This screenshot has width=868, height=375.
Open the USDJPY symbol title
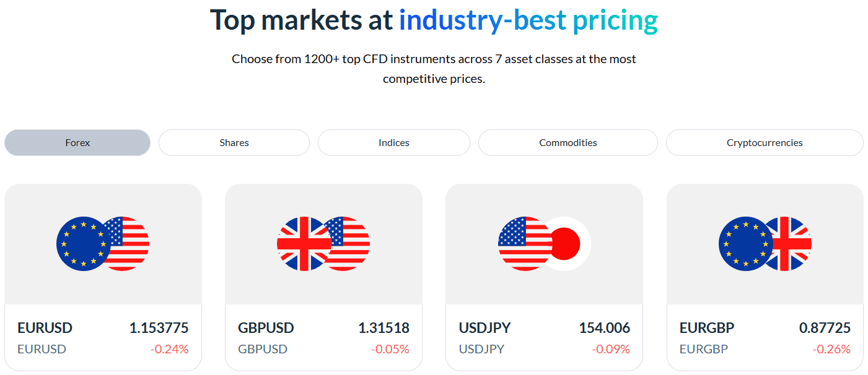point(484,328)
